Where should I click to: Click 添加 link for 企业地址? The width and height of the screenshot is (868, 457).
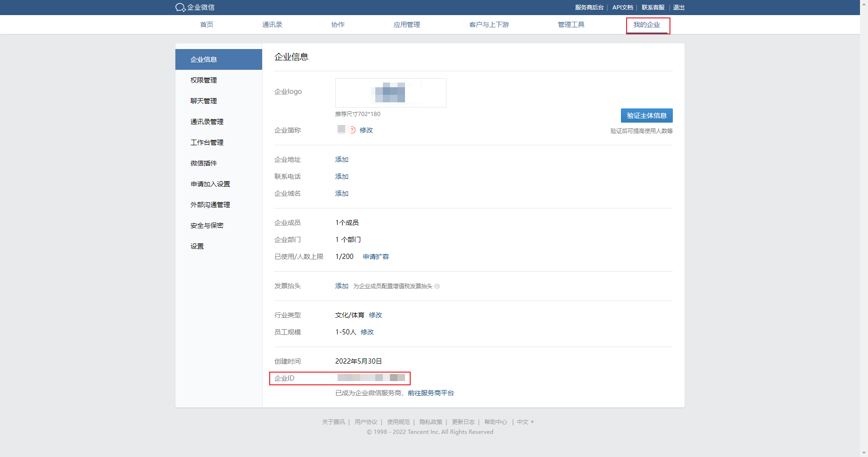click(342, 159)
